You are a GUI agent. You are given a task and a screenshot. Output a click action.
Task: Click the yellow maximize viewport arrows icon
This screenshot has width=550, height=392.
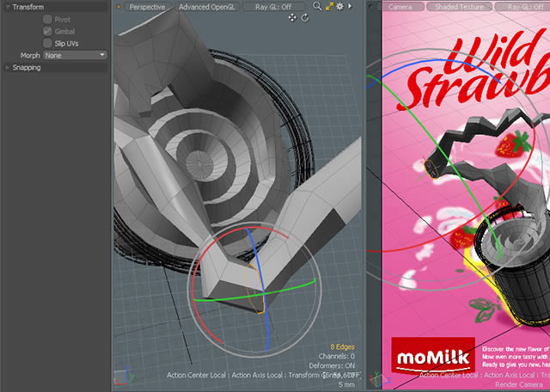click(x=329, y=6)
